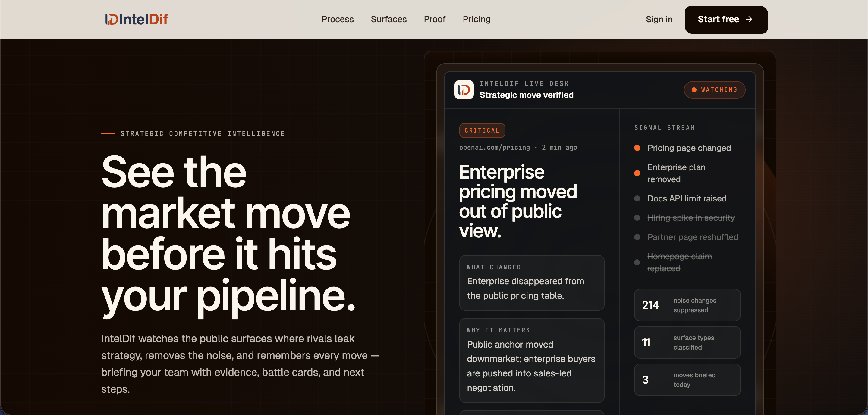Click the STRATEGIC COMPETITIVE INTELLIGENCE label

tap(203, 134)
